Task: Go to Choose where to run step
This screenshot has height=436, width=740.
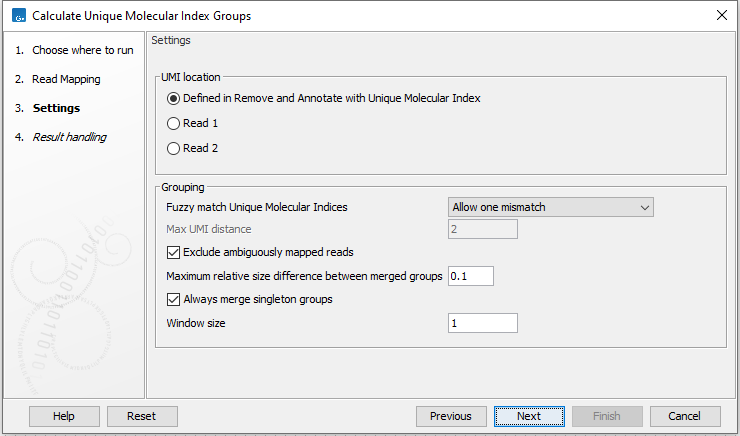Action: click(x=82, y=50)
